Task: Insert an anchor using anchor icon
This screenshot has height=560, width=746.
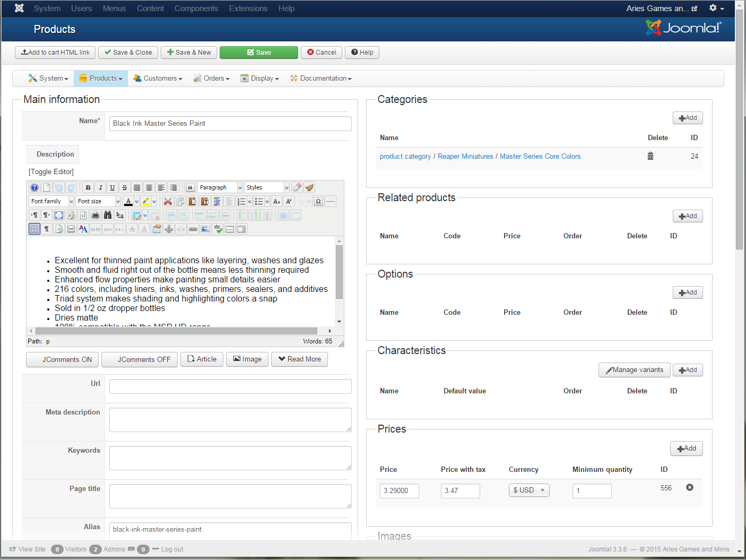Action: (x=169, y=229)
